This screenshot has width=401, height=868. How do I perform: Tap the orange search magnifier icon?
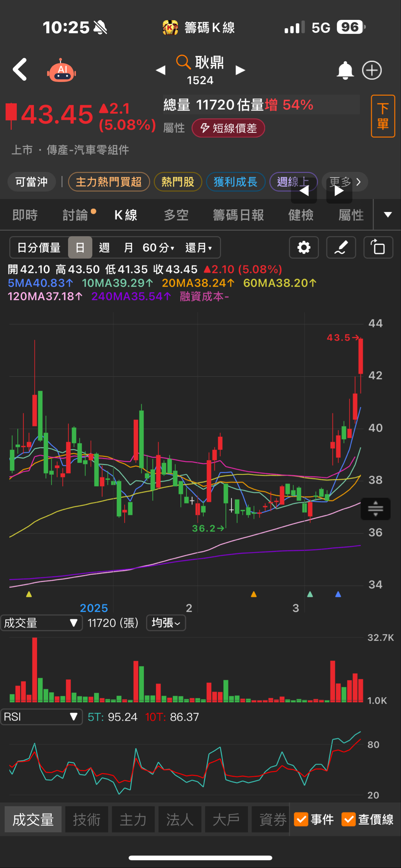coord(183,62)
